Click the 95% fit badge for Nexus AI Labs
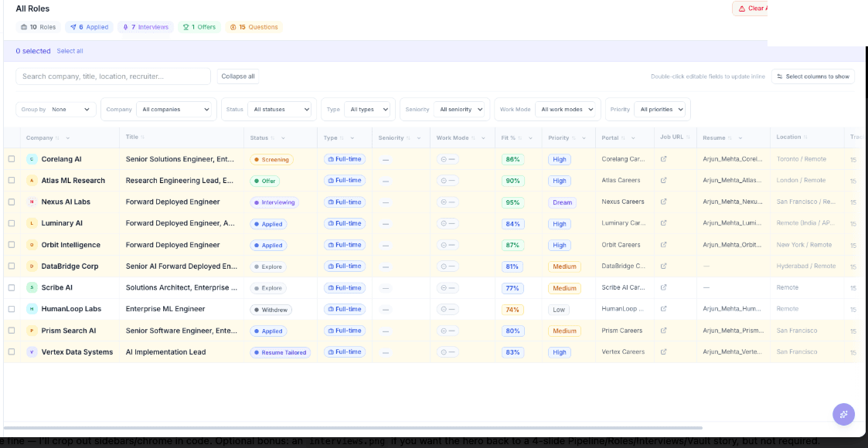 [512, 202]
